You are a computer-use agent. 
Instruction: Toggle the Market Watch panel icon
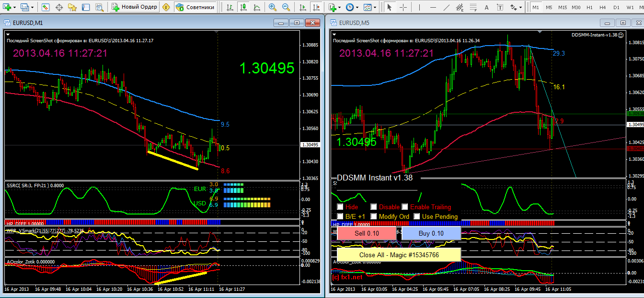pos(45,7)
